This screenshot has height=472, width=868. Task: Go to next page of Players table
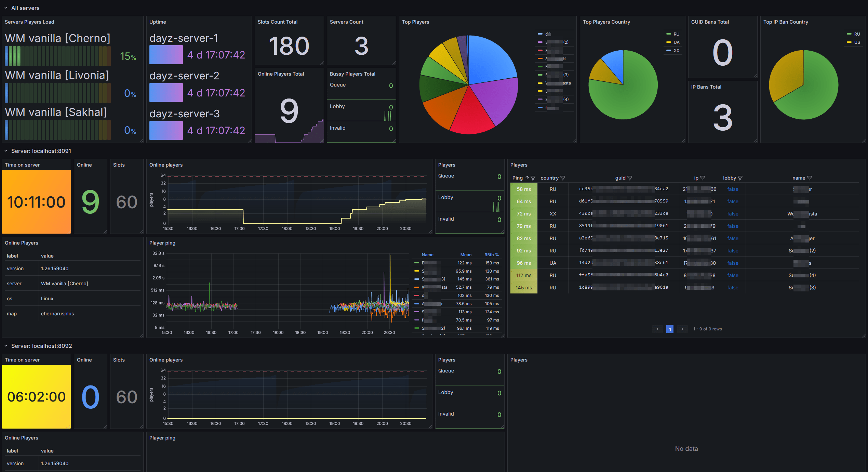(x=682, y=329)
